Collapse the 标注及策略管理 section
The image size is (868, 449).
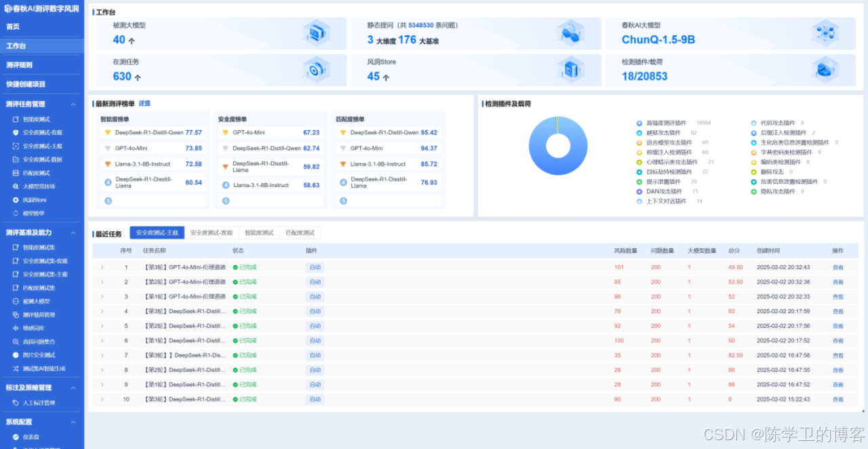[73, 388]
